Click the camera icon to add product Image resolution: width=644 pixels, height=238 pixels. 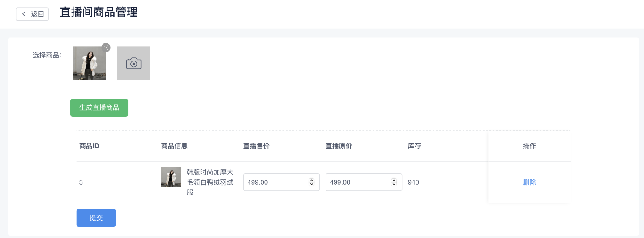click(133, 63)
